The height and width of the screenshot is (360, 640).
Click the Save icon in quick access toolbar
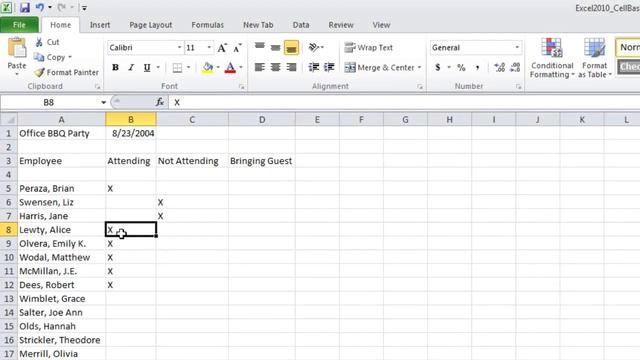[24, 7]
